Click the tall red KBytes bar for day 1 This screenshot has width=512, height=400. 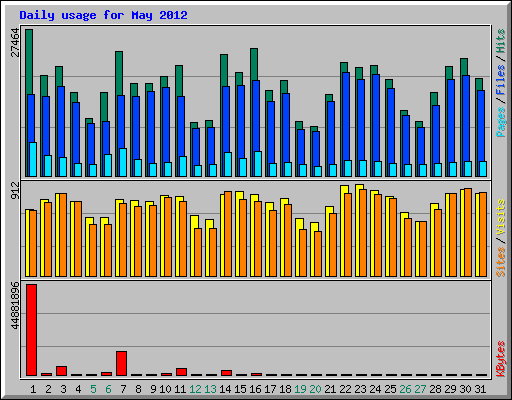tap(32, 330)
